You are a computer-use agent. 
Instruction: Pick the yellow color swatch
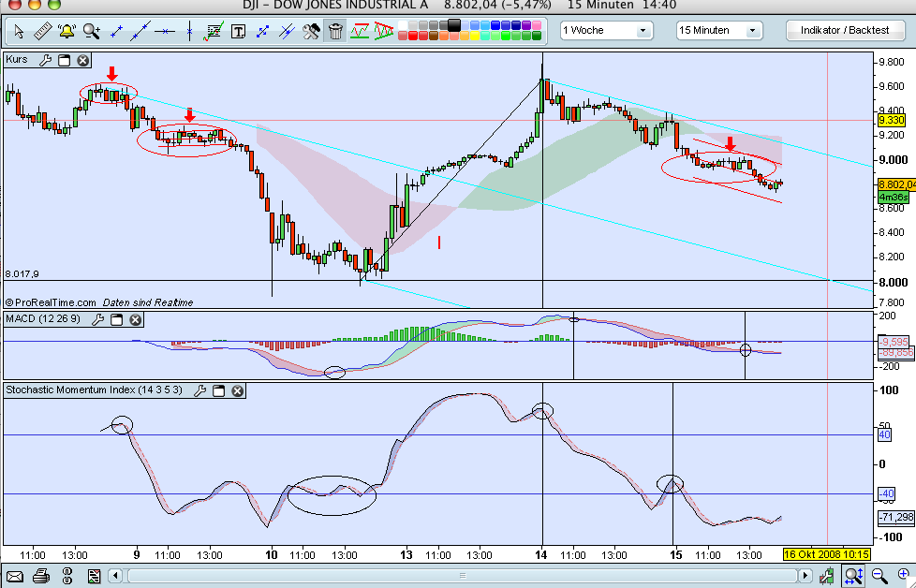pos(475,36)
